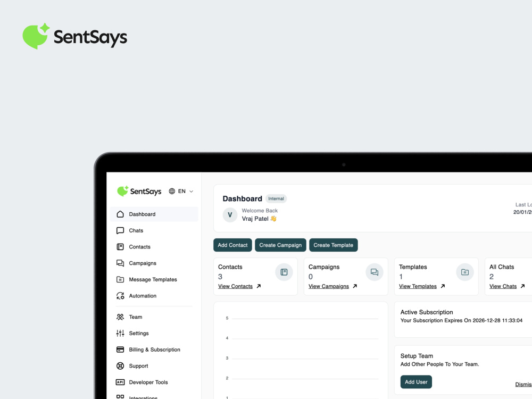The image size is (532, 399).
Task: Click the Contacts count 3
Action: tap(220, 277)
